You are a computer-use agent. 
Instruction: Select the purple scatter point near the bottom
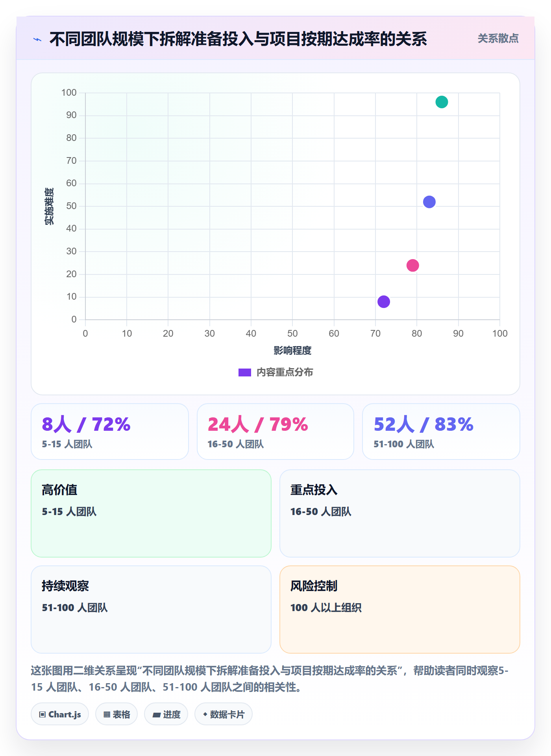(384, 302)
